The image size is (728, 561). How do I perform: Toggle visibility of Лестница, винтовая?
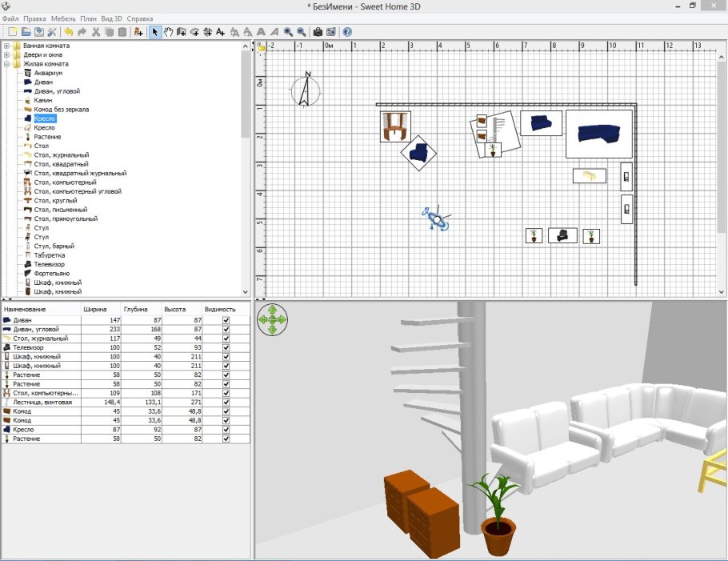click(226, 403)
